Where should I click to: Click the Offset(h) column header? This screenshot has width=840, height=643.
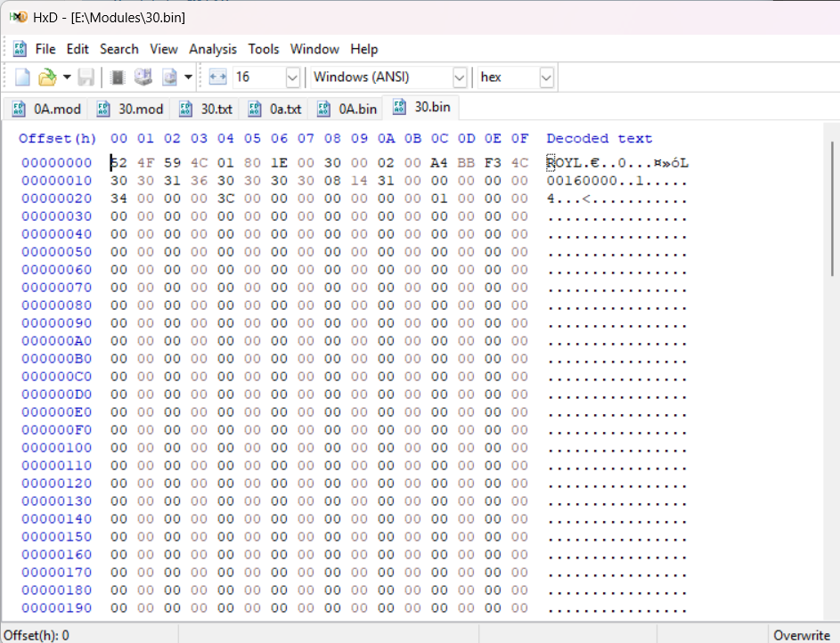[x=57, y=139]
